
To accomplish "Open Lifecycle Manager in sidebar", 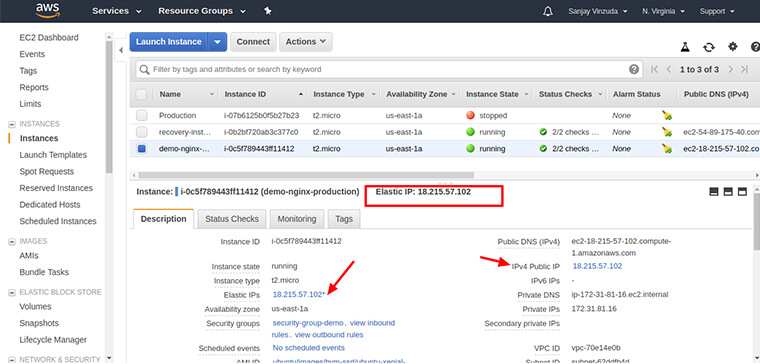I will point(53,339).
